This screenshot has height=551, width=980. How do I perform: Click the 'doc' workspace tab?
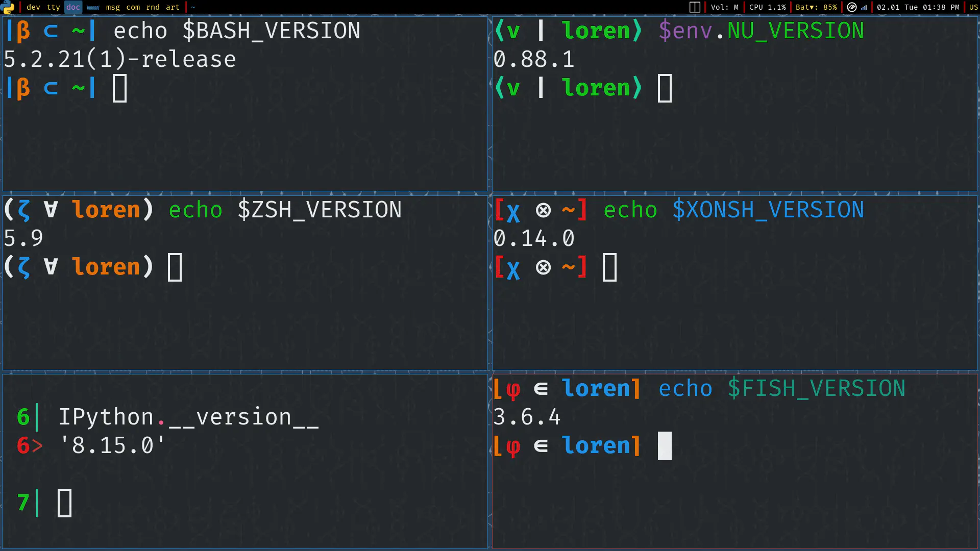coord(71,7)
